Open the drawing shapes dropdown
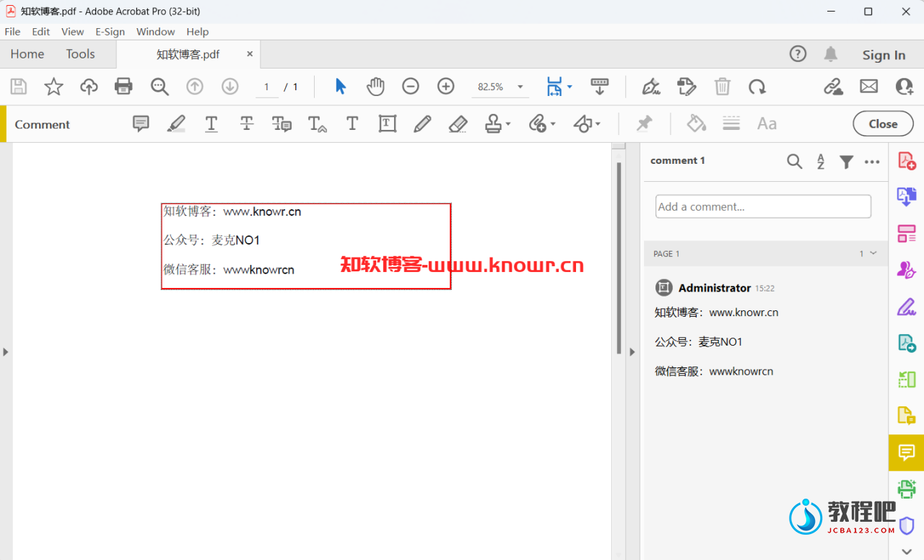 (586, 124)
